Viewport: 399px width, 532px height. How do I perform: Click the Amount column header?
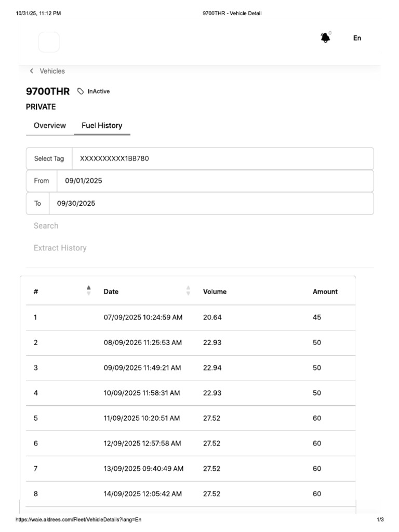coord(325,292)
